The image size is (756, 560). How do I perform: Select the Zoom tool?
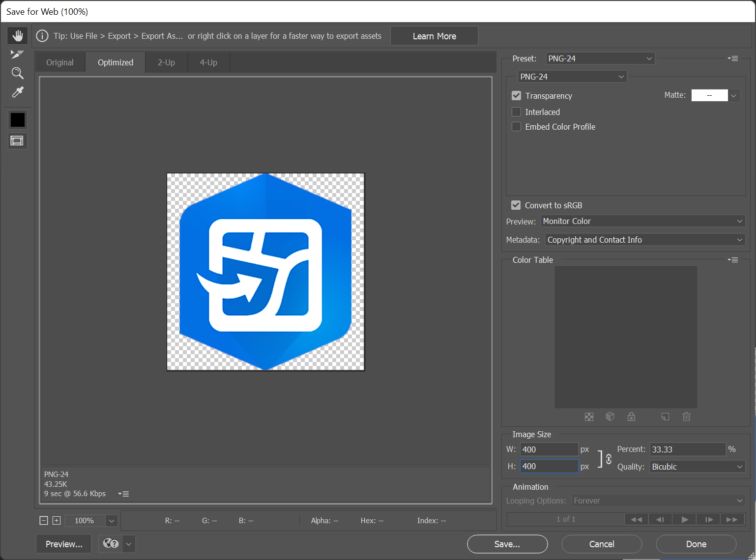pos(17,73)
